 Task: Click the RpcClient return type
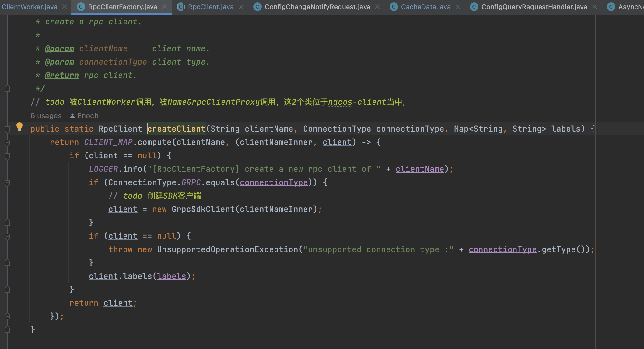pyautogui.click(x=120, y=129)
